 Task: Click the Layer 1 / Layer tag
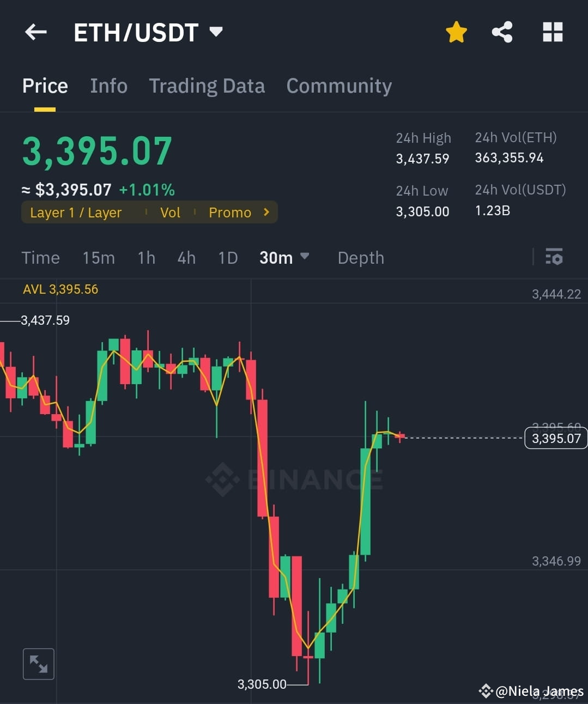(76, 212)
